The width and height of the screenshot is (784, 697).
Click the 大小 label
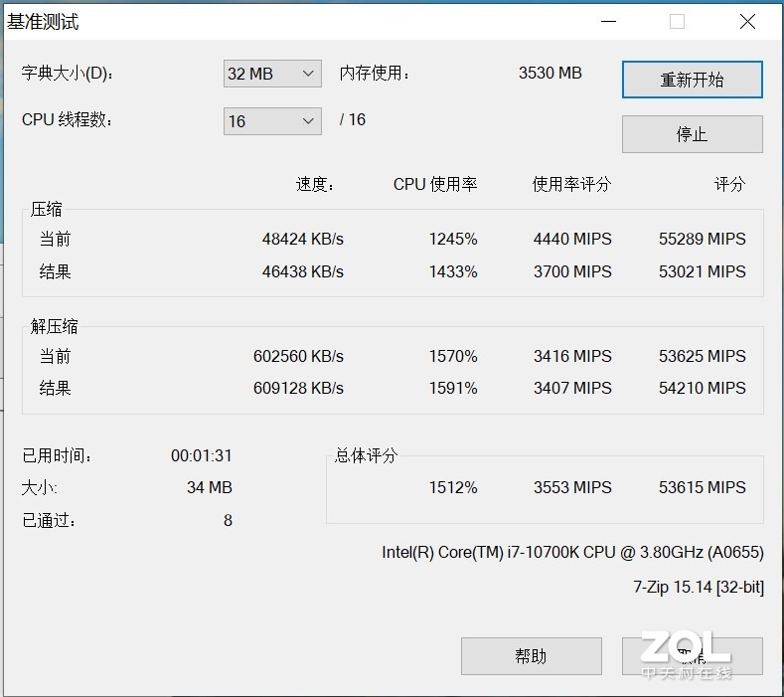click(x=40, y=487)
